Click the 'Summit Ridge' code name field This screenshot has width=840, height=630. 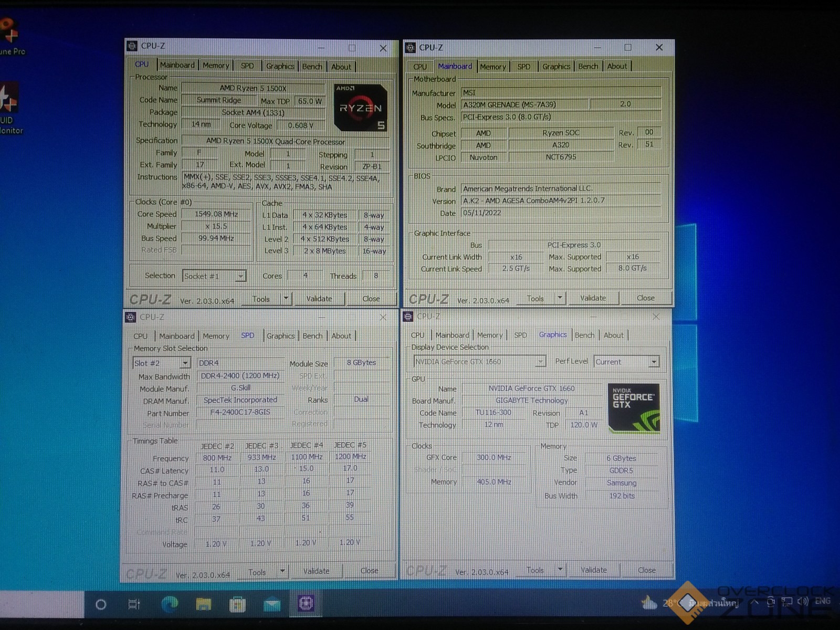(x=219, y=100)
